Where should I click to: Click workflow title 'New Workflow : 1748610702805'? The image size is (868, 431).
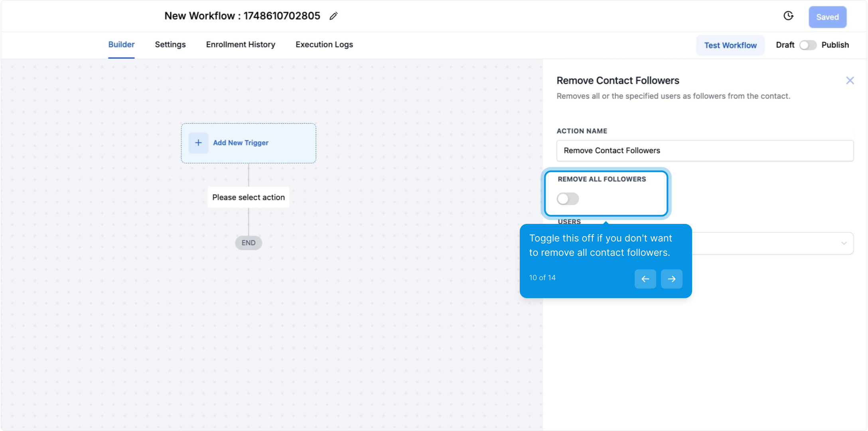pyautogui.click(x=242, y=16)
